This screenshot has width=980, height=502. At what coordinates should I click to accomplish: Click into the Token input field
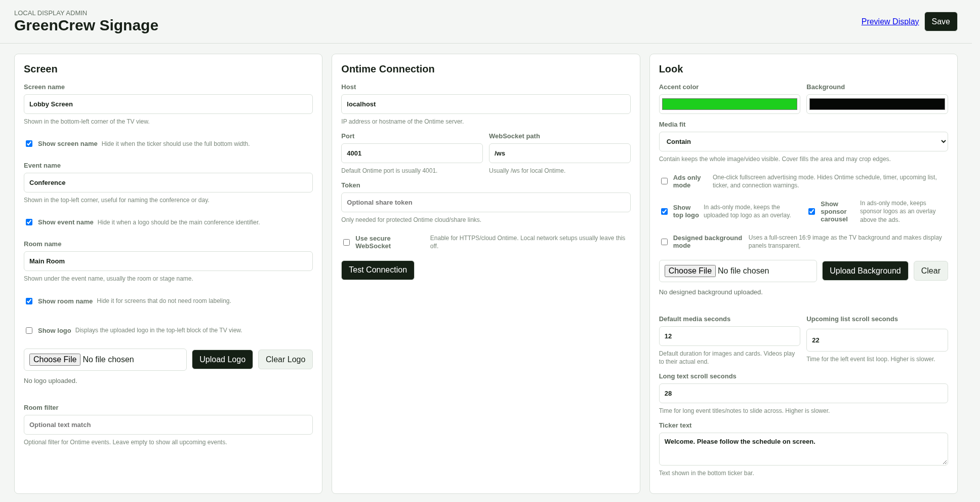(x=485, y=203)
